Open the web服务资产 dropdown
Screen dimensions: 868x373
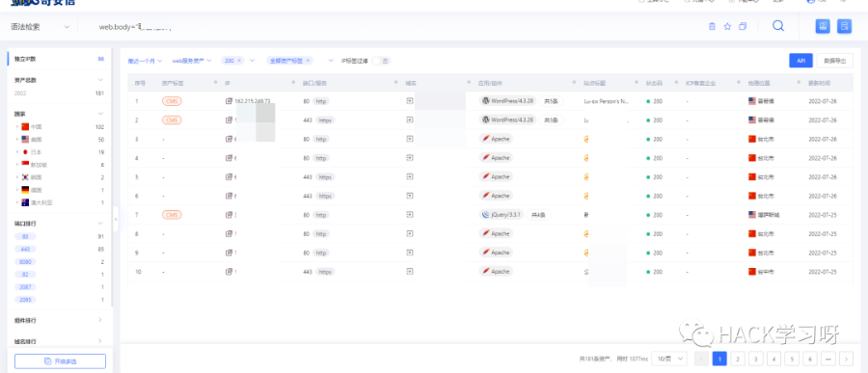(x=192, y=61)
